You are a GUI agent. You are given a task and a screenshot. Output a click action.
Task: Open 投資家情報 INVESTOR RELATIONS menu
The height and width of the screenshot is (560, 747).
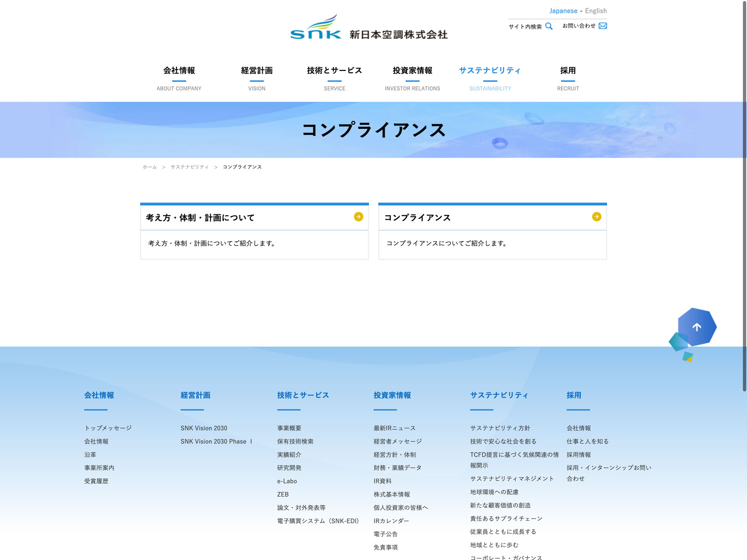[412, 78]
